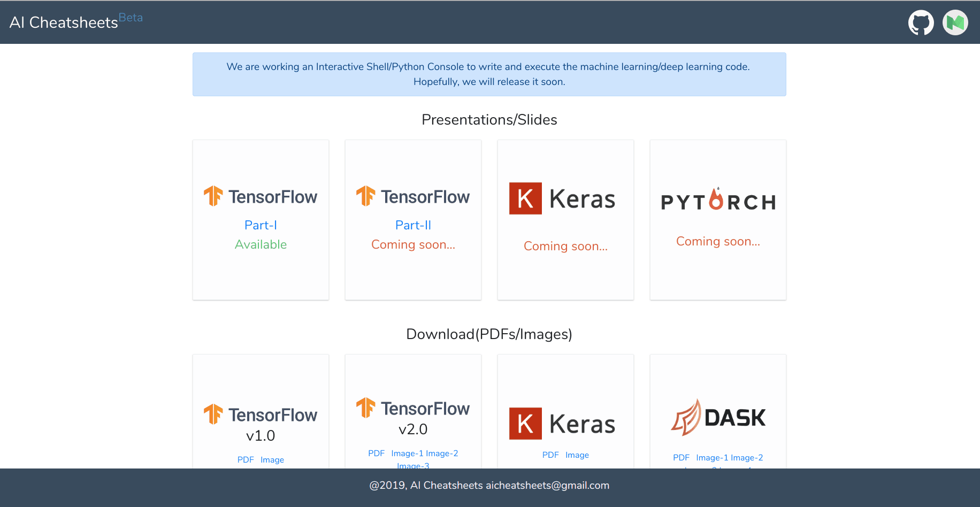Open the Part-II presentation link
The height and width of the screenshot is (507, 980).
pyautogui.click(x=413, y=225)
